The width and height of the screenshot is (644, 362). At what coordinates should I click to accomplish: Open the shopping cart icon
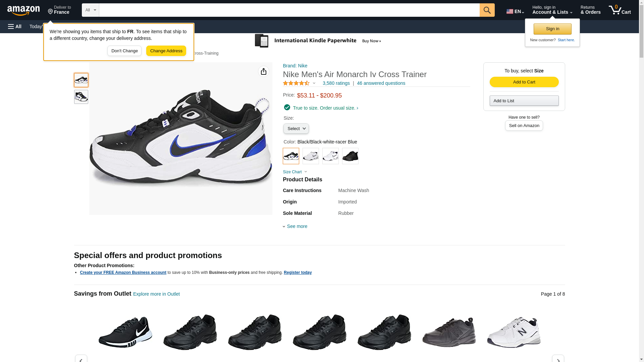pyautogui.click(x=620, y=10)
